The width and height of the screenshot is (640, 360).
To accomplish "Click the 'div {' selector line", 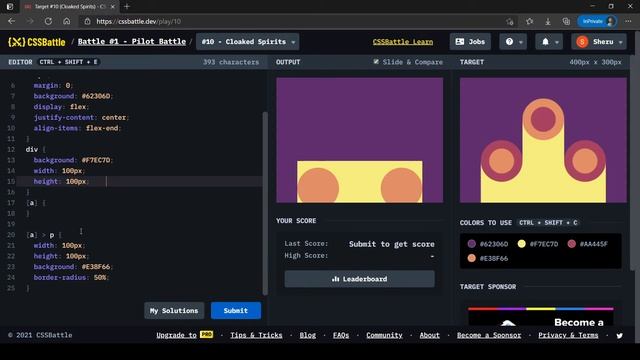I will click(36, 149).
